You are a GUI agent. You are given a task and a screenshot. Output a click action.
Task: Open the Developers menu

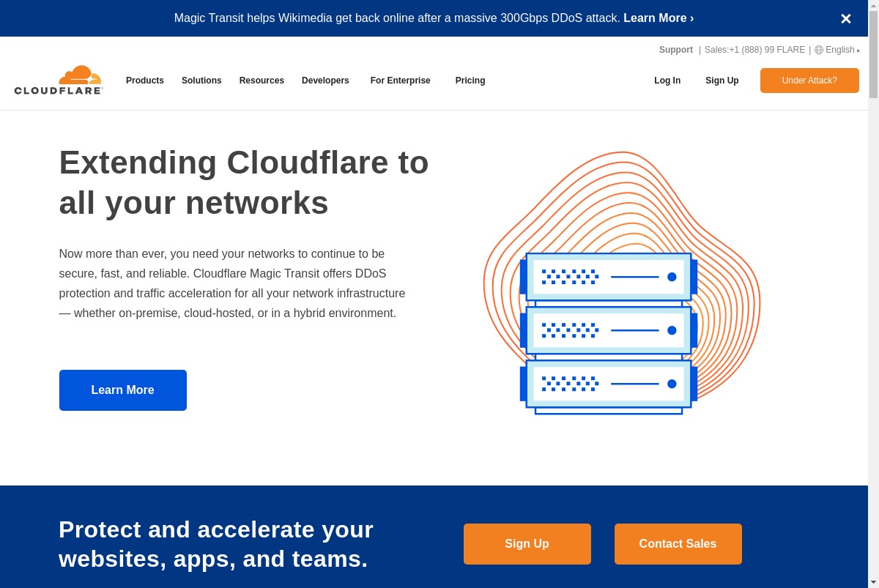325,81
